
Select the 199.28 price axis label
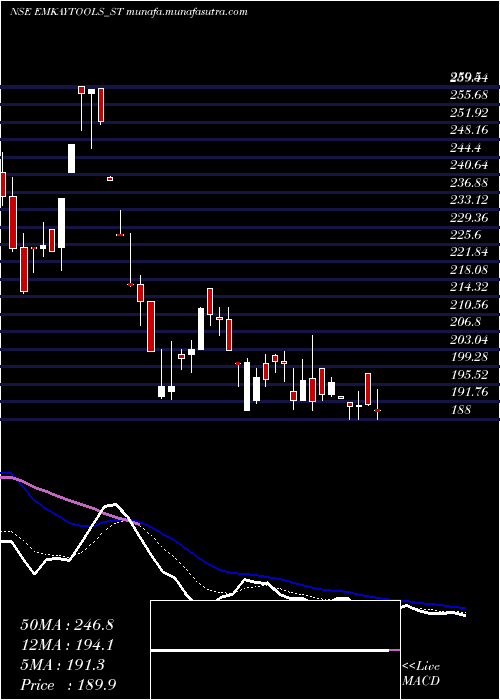[468, 357]
